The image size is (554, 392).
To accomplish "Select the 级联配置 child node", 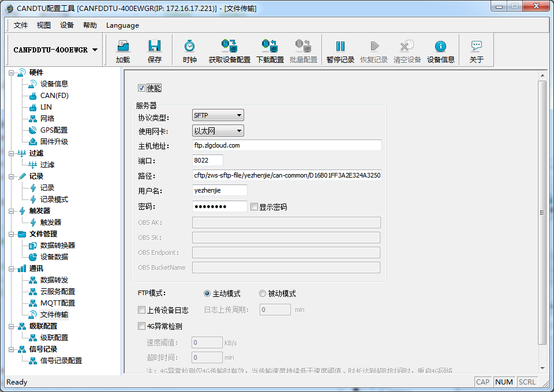I will pyautogui.click(x=54, y=338).
